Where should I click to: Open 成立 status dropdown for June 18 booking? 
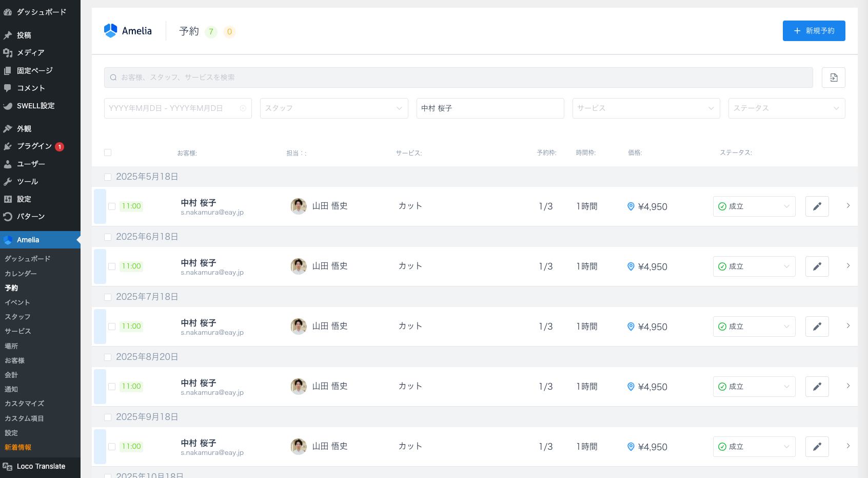click(x=754, y=266)
